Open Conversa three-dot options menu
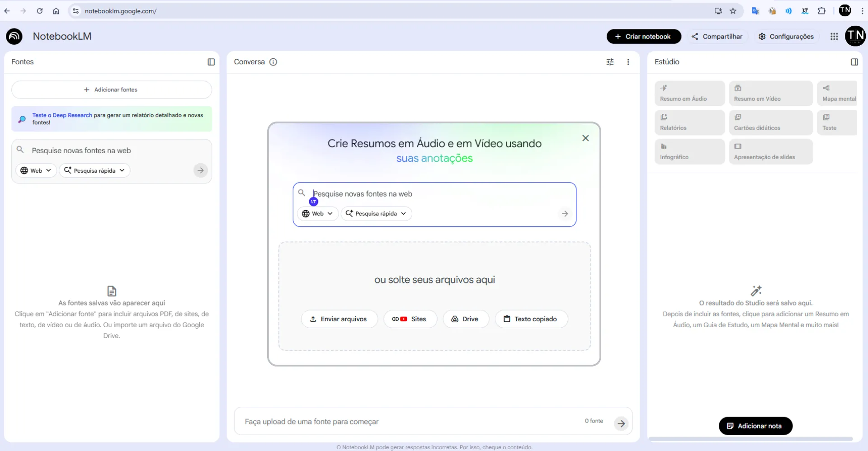 click(628, 62)
